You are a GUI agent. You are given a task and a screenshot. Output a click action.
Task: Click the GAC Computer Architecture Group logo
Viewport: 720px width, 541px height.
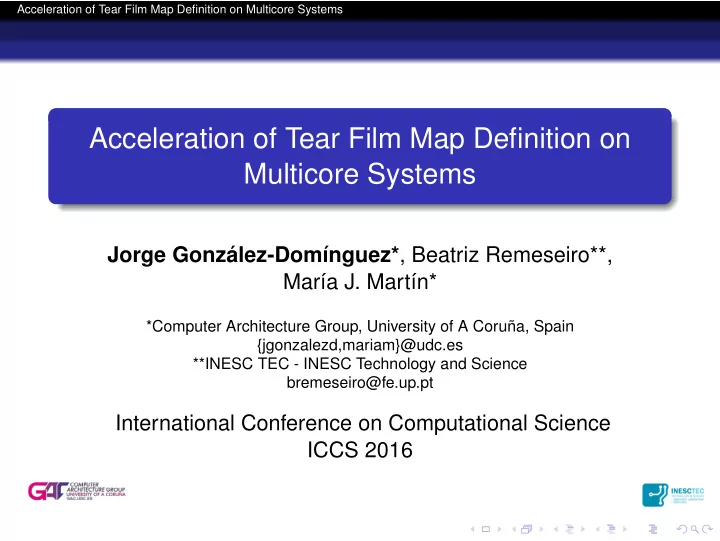(76, 491)
